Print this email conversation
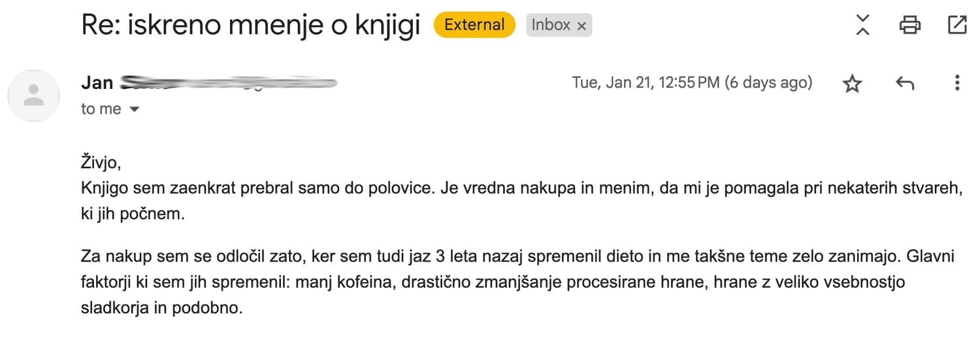 point(909,26)
